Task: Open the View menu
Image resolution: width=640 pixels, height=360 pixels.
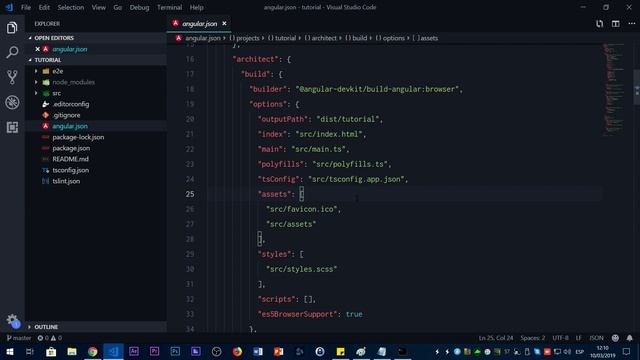Action: tap(98, 7)
